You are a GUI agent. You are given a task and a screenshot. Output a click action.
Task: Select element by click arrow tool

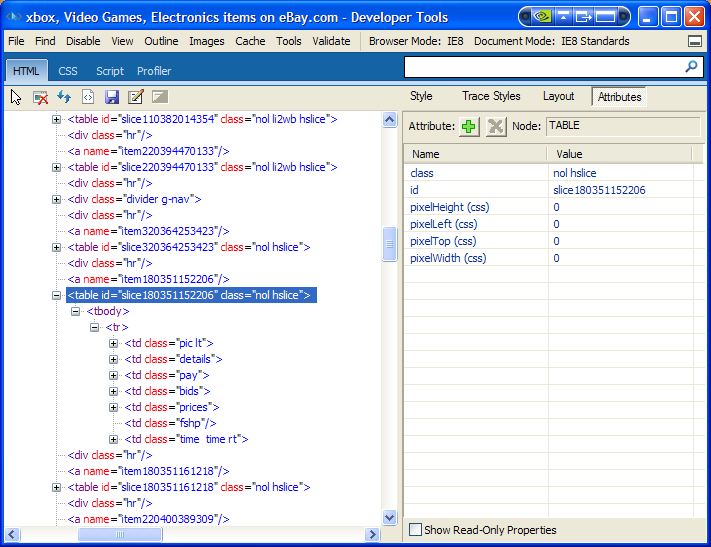pos(16,97)
